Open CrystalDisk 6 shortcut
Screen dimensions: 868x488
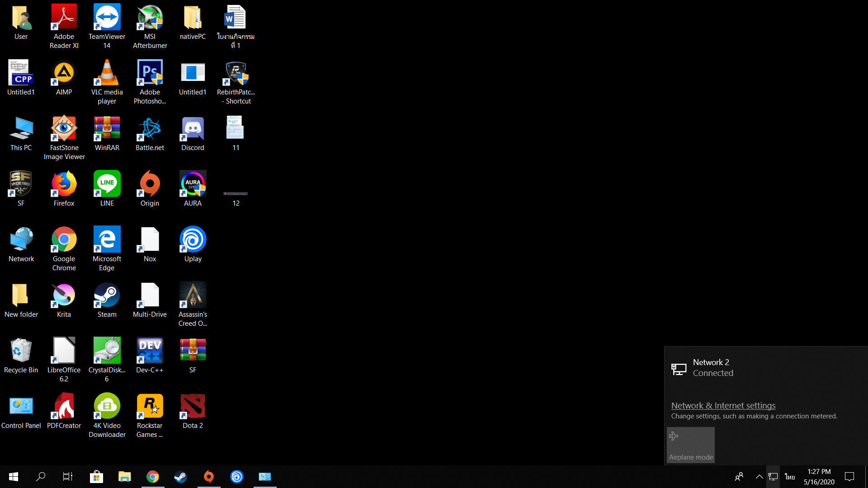(107, 361)
